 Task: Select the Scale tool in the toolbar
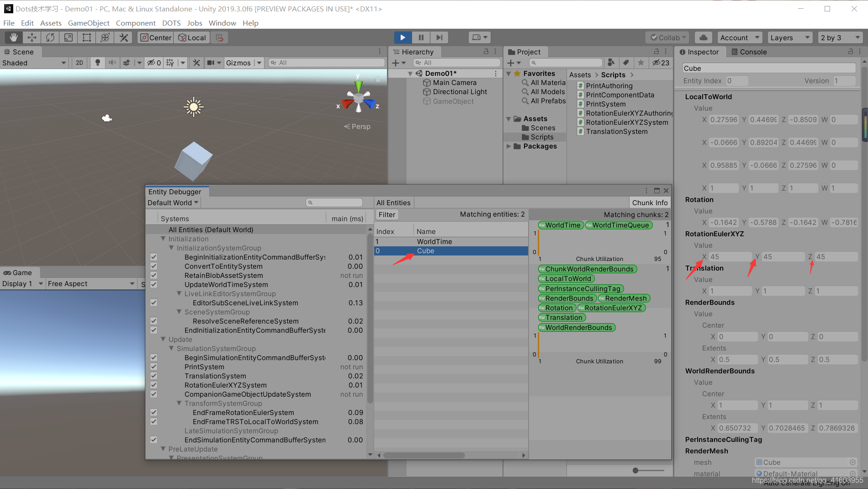tap(68, 37)
